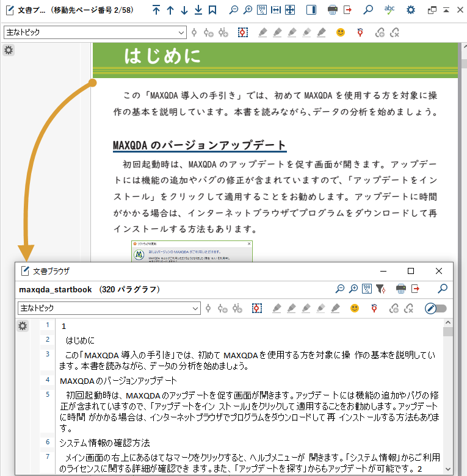Zoom out in the upper PDF viewer
467x476 pixels.
[233, 10]
